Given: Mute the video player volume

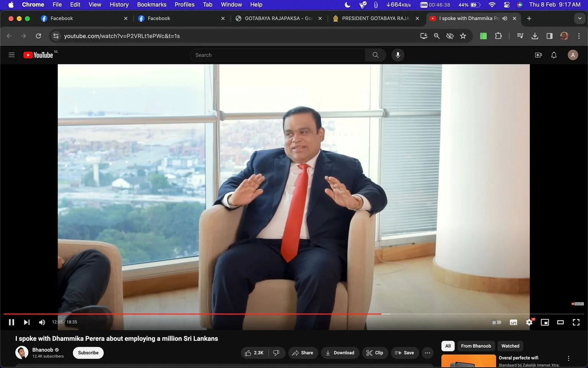Looking at the screenshot, I should coord(42,322).
